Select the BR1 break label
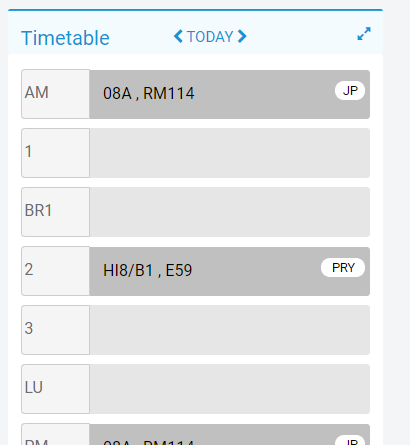The image size is (410, 445). tap(56, 212)
